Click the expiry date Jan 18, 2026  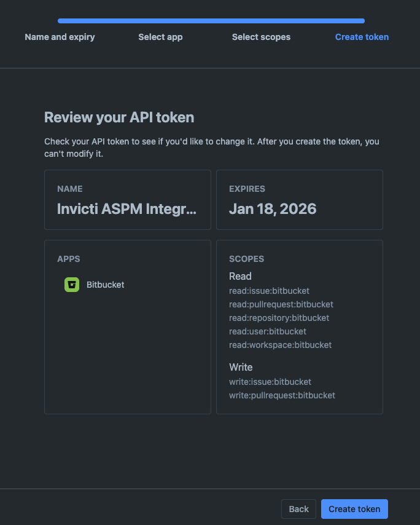(x=273, y=209)
